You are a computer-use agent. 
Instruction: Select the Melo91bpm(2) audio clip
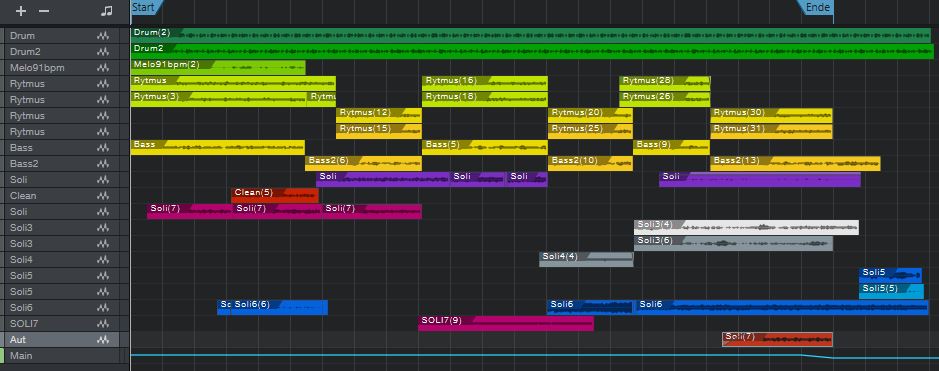218,67
